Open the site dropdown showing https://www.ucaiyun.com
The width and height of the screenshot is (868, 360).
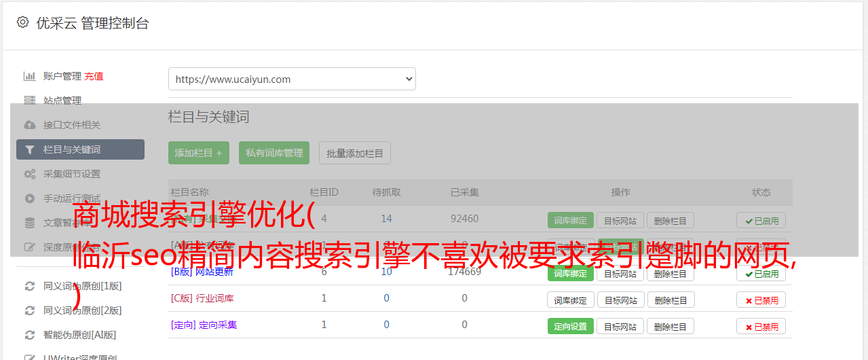click(x=292, y=79)
